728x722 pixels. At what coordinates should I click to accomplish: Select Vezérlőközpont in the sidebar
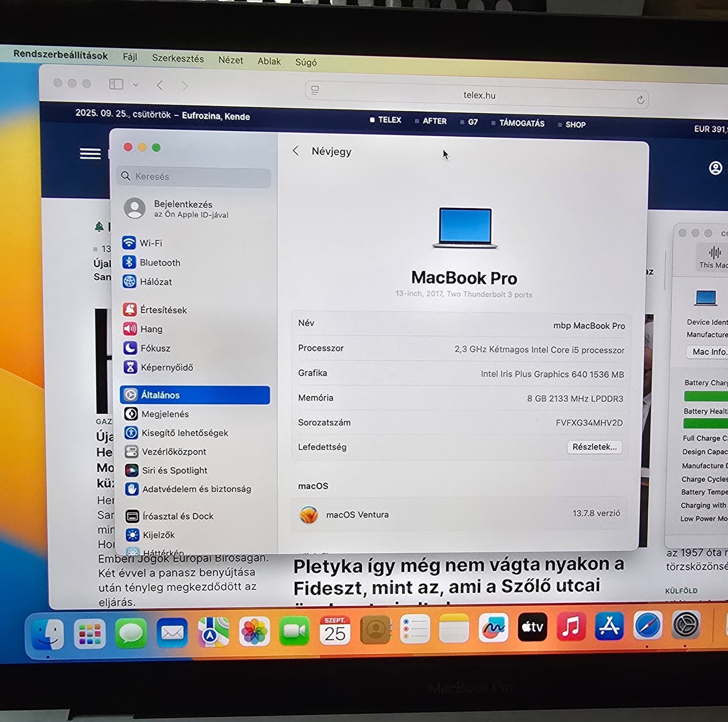pyautogui.click(x=166, y=452)
